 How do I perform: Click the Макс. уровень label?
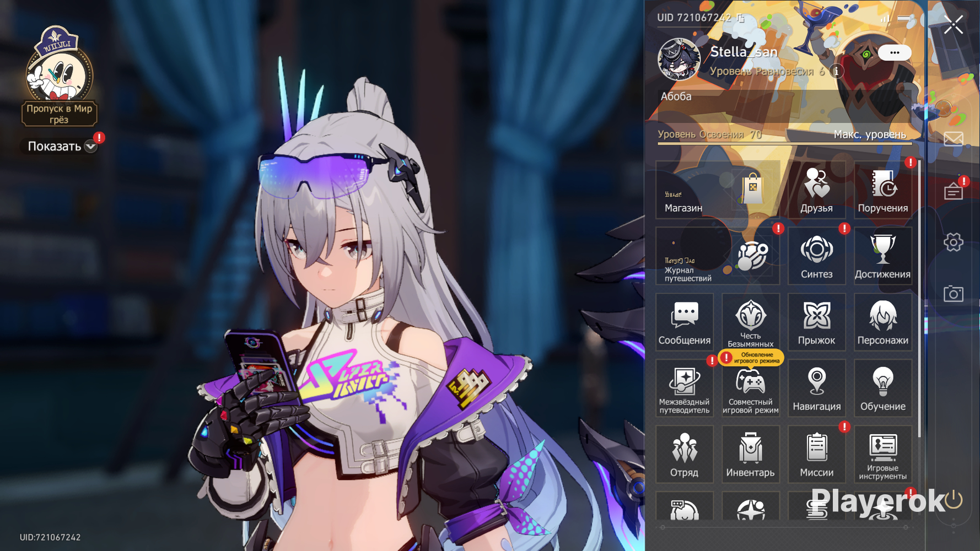pos(869,134)
